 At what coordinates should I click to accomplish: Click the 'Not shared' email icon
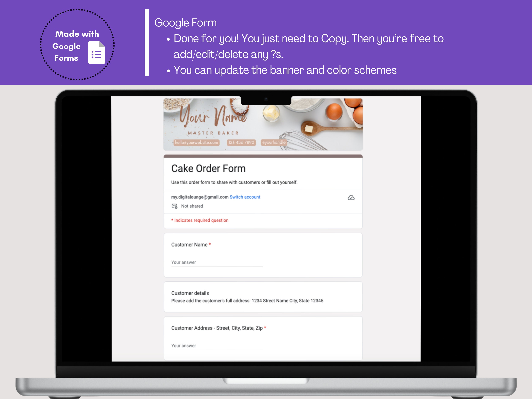point(175,206)
